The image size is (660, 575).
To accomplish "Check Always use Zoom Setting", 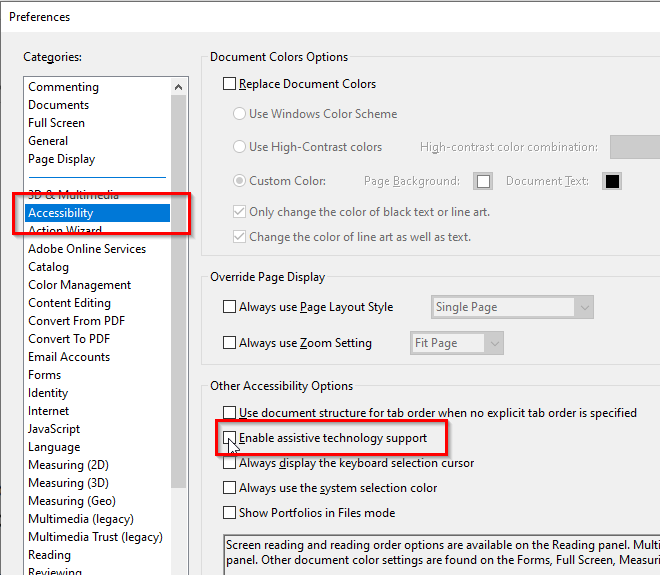I will point(229,343).
